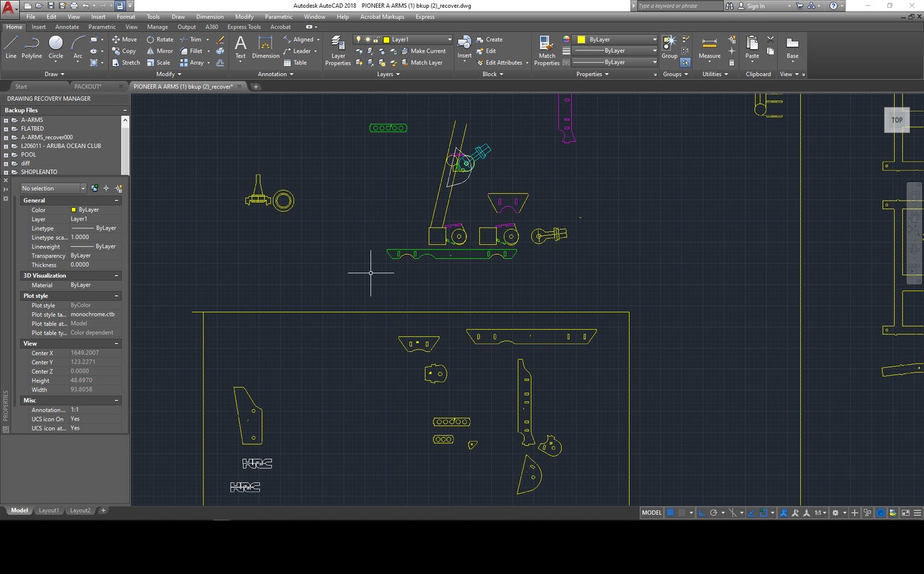Activate the Scale command
The image size is (924, 574).
(159, 63)
